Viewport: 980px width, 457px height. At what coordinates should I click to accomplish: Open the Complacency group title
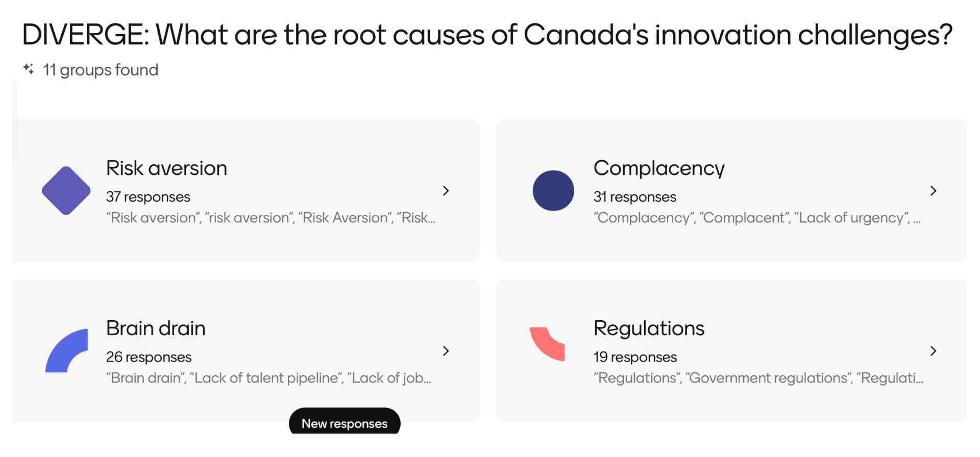pos(659,168)
